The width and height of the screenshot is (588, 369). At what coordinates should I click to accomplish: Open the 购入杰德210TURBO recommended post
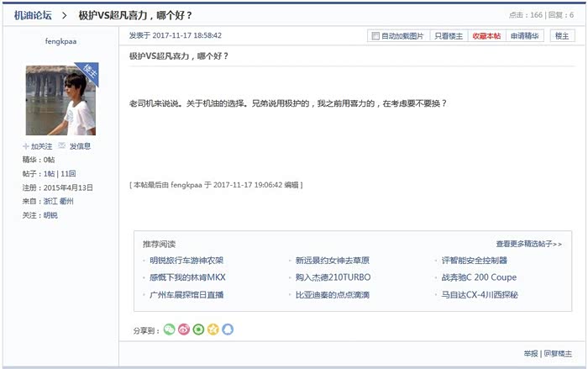[333, 277]
